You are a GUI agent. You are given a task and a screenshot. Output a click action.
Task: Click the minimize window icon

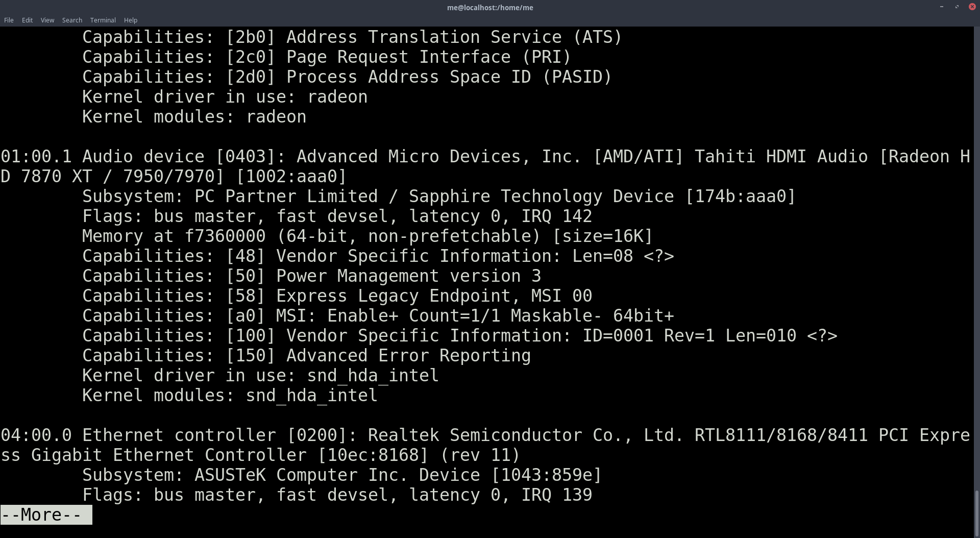[941, 7]
